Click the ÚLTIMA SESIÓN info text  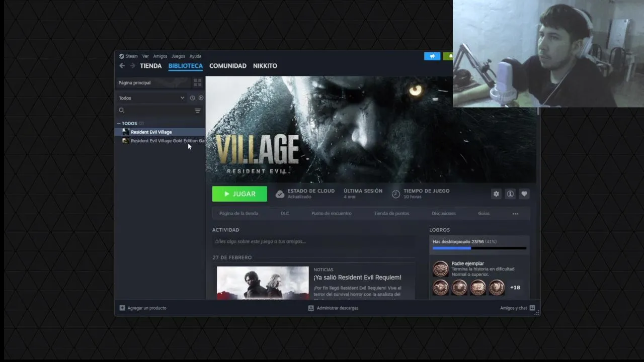coord(363,194)
